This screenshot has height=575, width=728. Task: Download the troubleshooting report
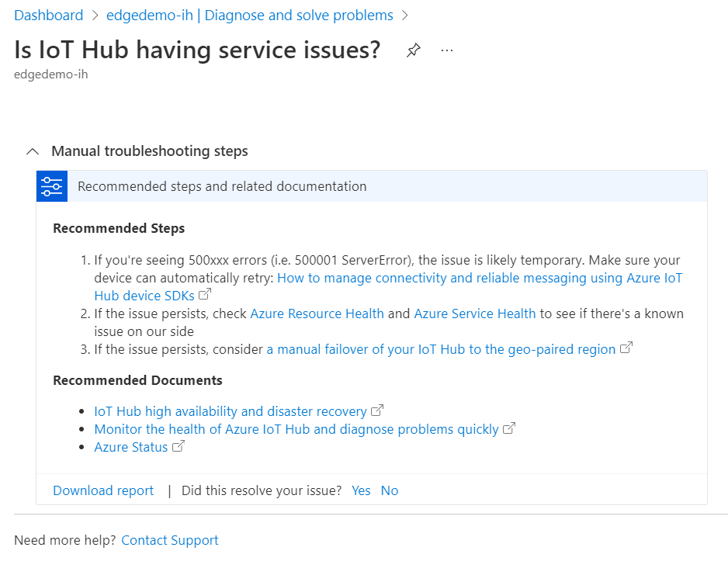pos(102,490)
